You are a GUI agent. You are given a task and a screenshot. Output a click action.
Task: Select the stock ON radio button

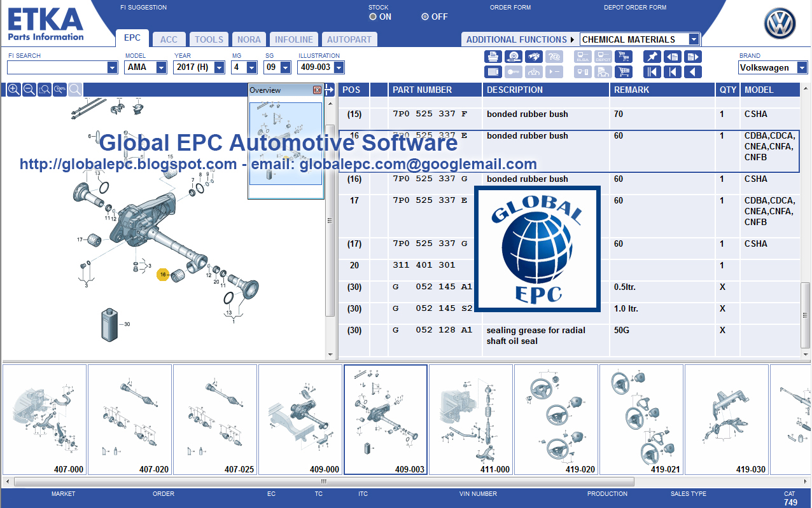pos(374,17)
